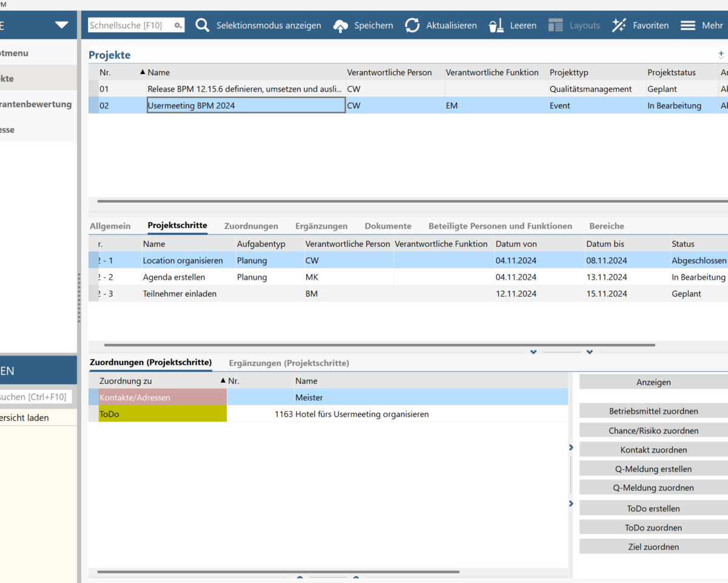The height and width of the screenshot is (583, 728).
Task: Click the Ziel zuordnen button
Action: click(653, 547)
